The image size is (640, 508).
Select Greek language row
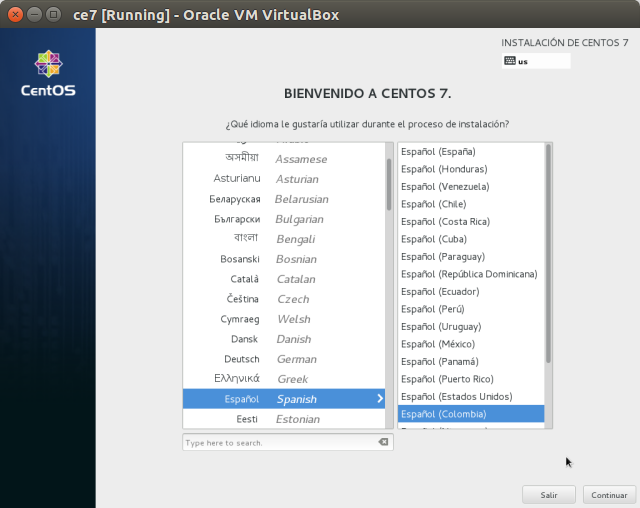284,379
